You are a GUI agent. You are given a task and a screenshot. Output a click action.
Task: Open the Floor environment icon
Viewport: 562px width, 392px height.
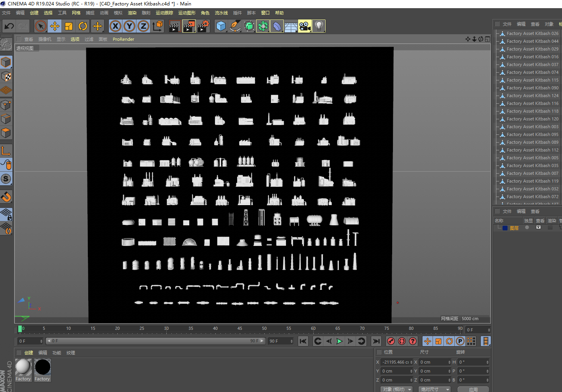pos(291,26)
